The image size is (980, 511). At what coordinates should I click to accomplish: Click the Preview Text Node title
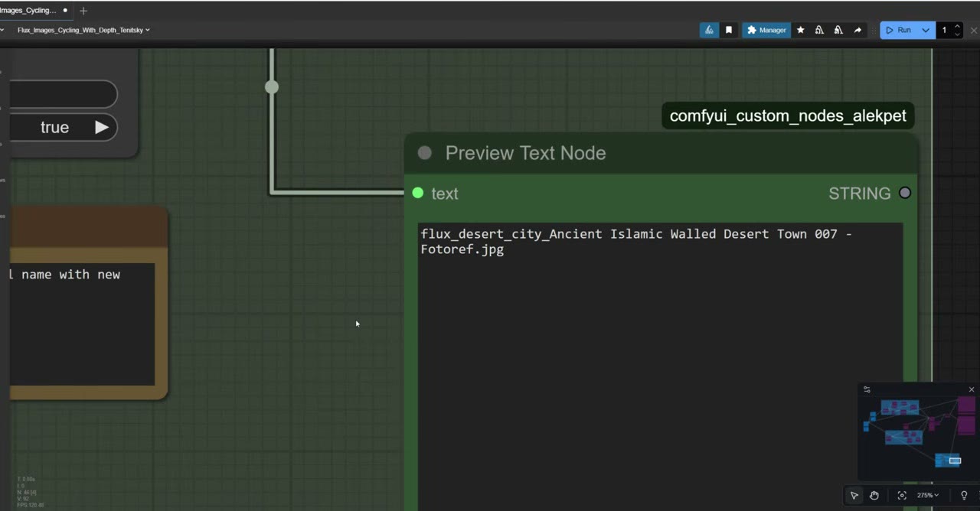coord(525,153)
